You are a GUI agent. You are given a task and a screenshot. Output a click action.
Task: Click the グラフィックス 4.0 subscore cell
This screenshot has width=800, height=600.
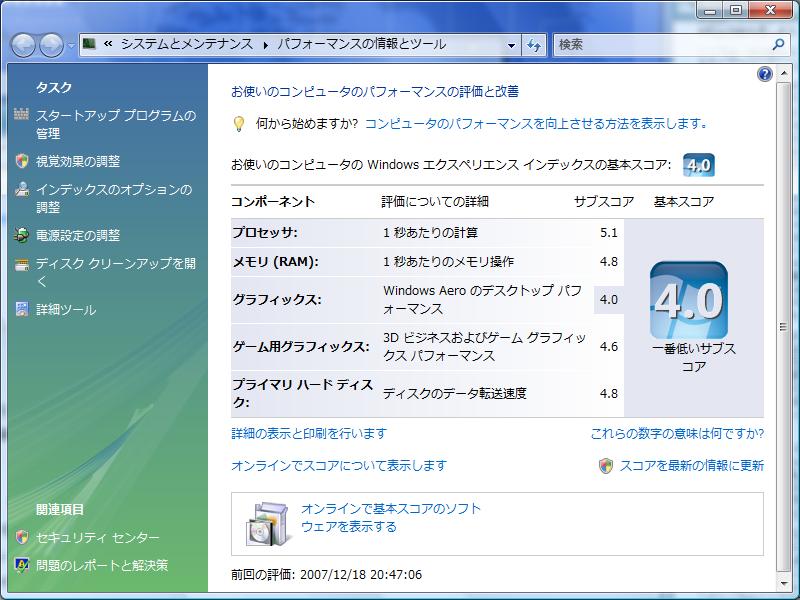point(609,299)
